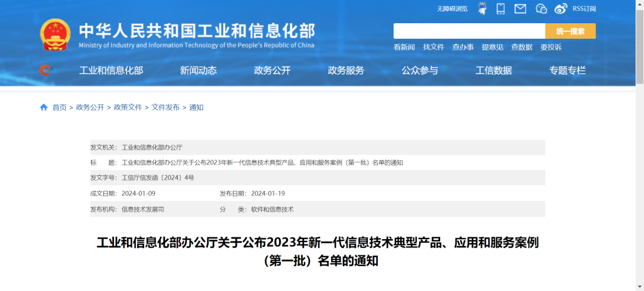Image resolution: width=644 pixels, height=291 pixels.
Task: Open the WeChat icon in header
Action: coord(541,8)
